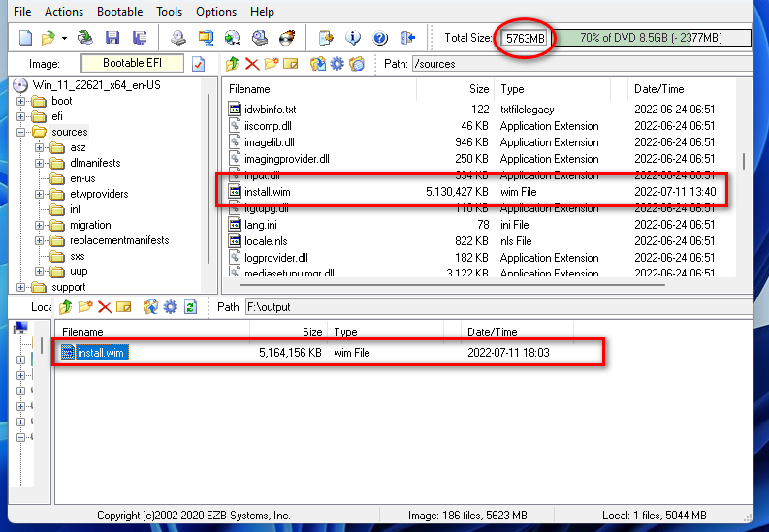Expand the asz folder node

39,148
